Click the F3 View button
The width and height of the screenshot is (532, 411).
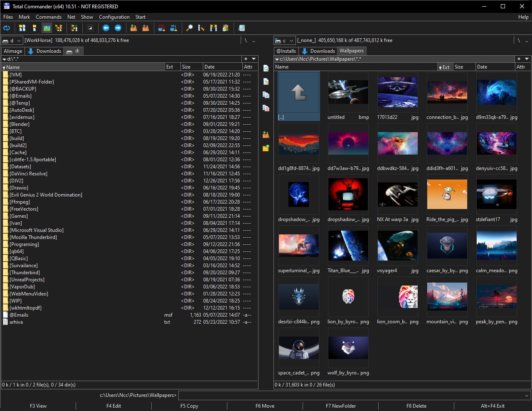coord(38,406)
